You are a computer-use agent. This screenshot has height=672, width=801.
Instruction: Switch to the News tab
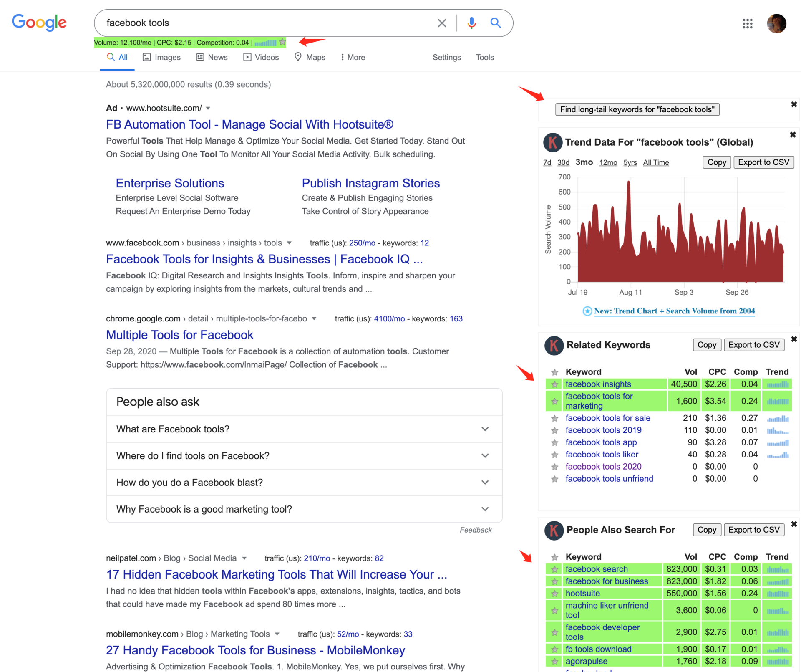tap(212, 57)
